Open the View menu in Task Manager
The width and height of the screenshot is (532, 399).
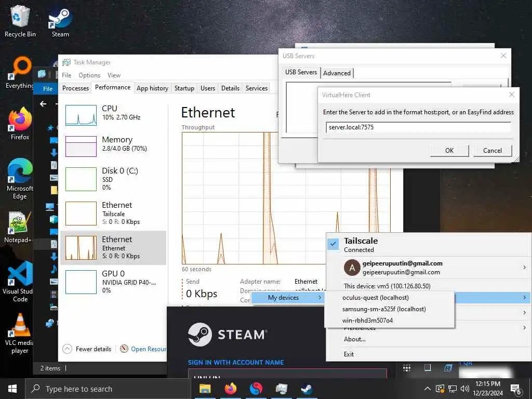coord(114,75)
